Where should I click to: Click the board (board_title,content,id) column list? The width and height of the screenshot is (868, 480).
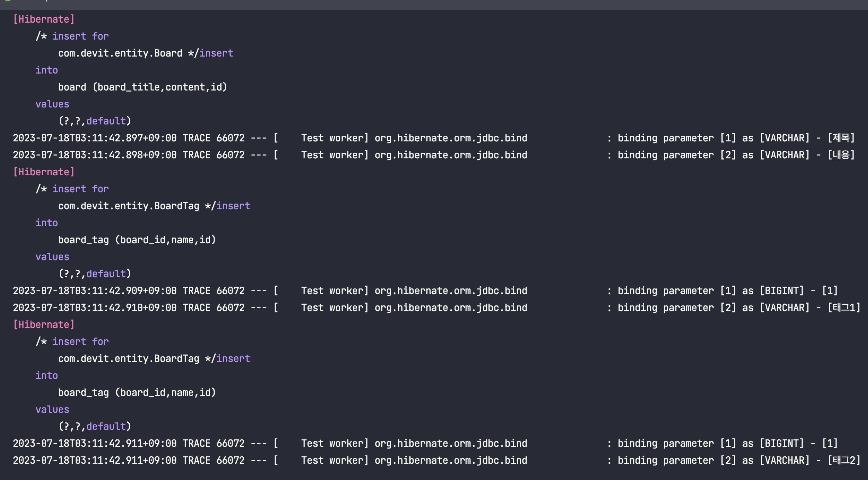click(142, 87)
